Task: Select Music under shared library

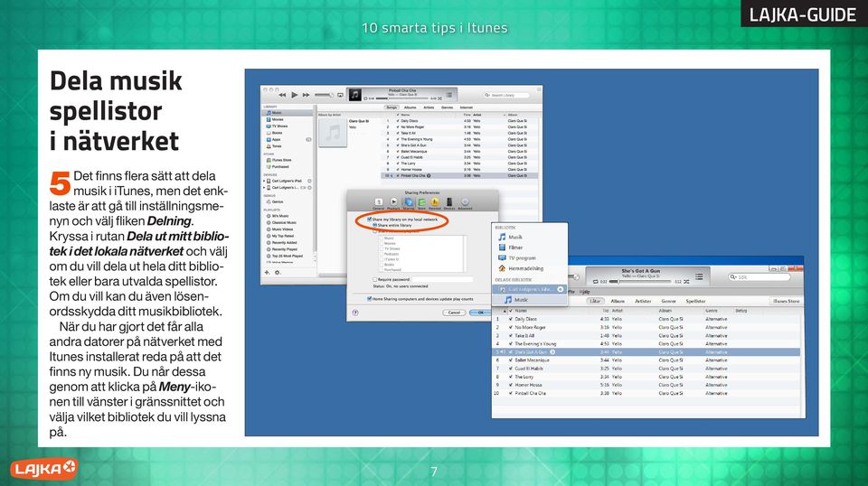Action: coord(530,300)
